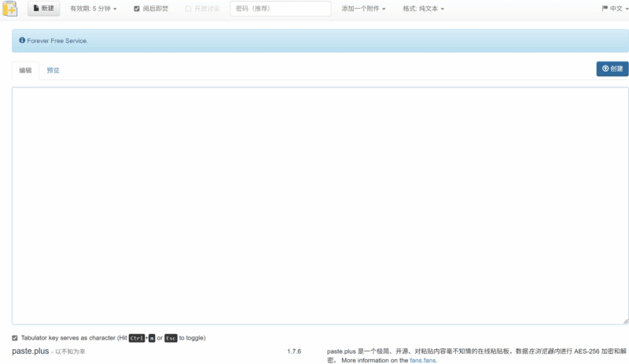The width and height of the screenshot is (629, 364).
Task: Click the flag icon beside 中文
Action: click(605, 9)
